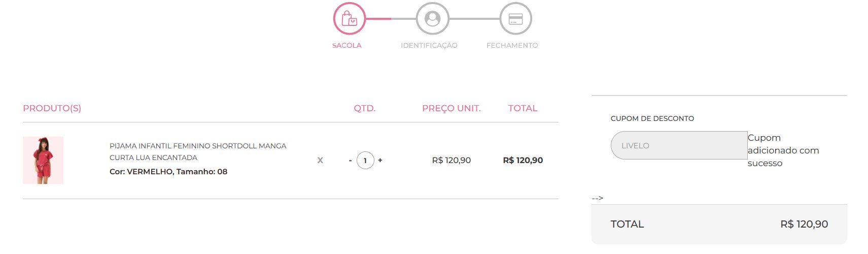This screenshot has width=868, height=254.
Task: Click the Cor: VERMELHO, Tamanho: 08 text
Action: (x=168, y=172)
